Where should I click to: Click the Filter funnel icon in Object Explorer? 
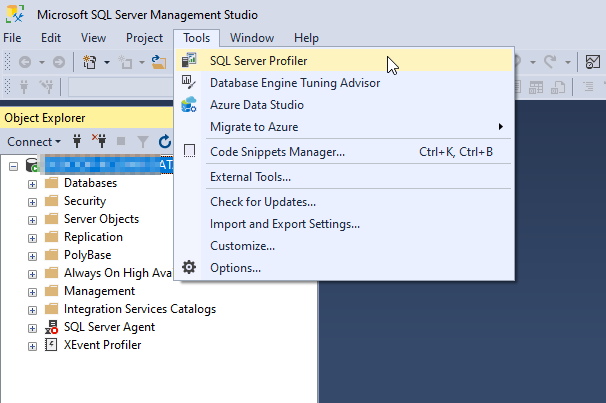(x=143, y=142)
